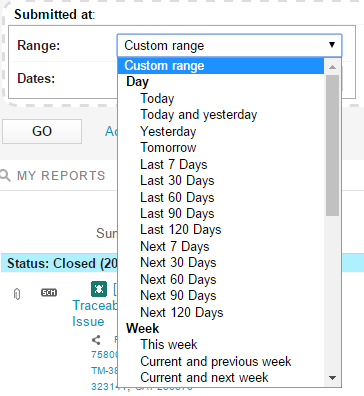Open the Traceab... Issue link
Image resolution: width=364 pixels, height=396 pixels.
pos(95,313)
